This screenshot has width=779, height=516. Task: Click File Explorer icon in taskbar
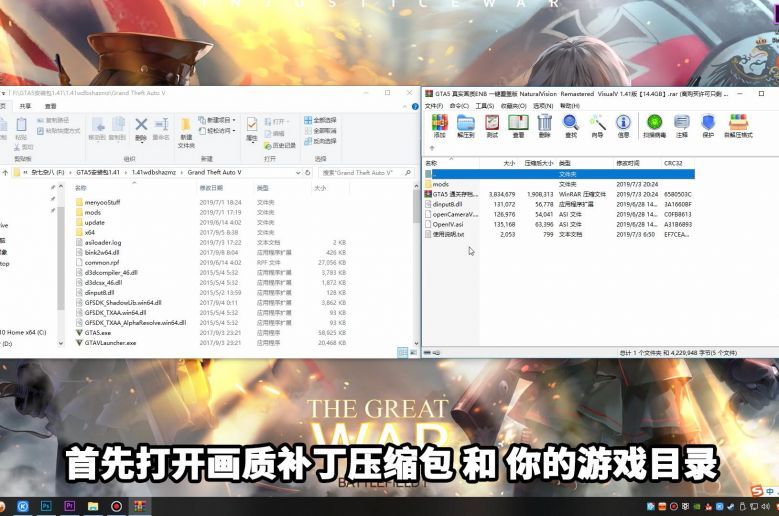click(x=93, y=506)
